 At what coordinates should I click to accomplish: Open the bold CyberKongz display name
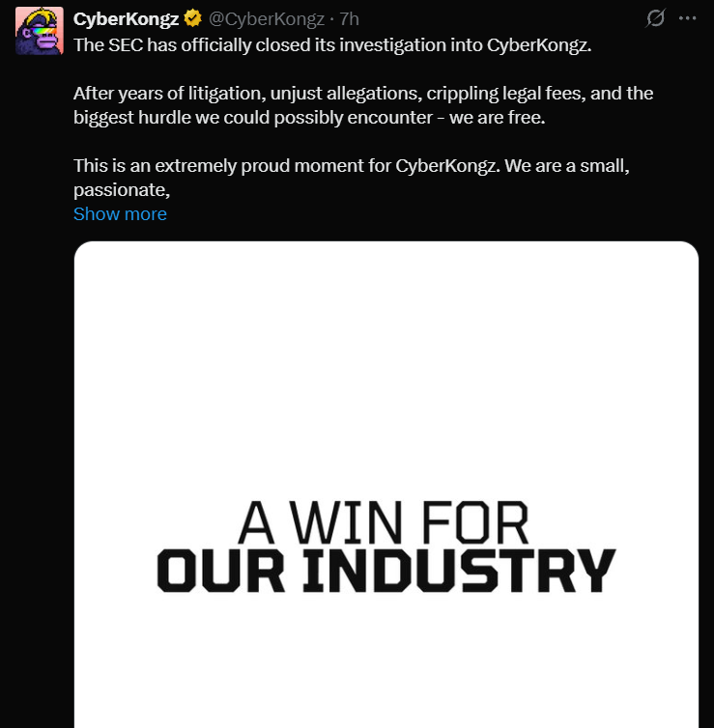126,18
